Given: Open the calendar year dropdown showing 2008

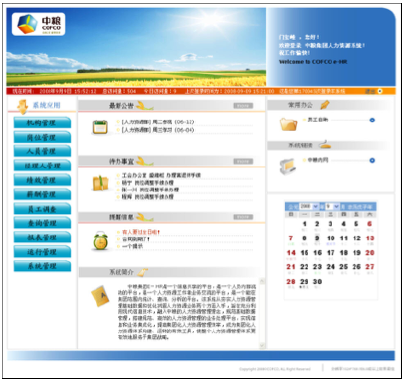Looking at the screenshot, I should point(309,206).
